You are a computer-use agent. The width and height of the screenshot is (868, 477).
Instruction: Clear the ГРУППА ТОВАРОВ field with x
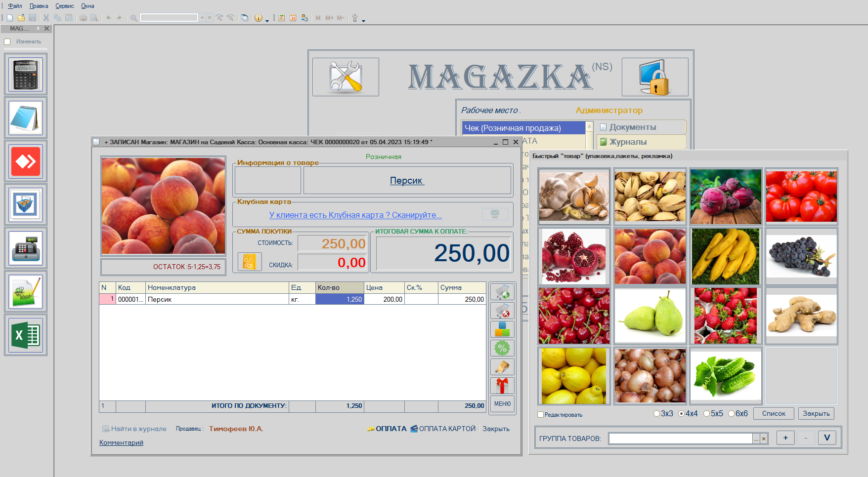pyautogui.click(x=764, y=438)
